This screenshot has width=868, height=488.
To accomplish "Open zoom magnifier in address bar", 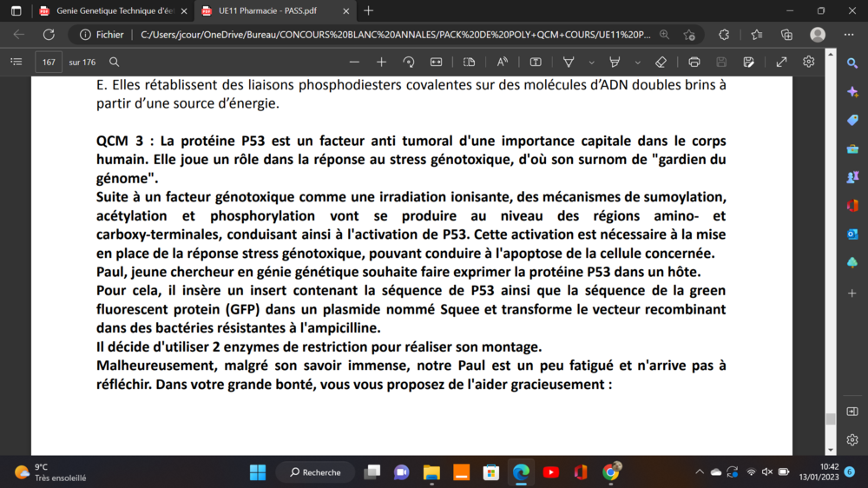I will point(664,35).
